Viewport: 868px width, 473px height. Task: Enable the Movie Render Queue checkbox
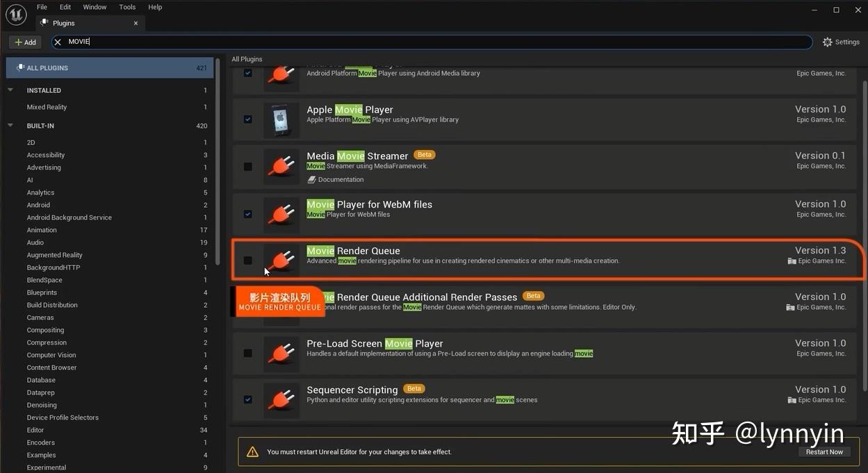pyautogui.click(x=248, y=260)
